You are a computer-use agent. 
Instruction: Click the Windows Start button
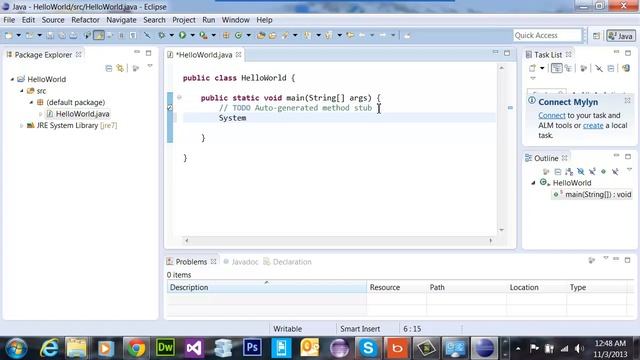16,348
